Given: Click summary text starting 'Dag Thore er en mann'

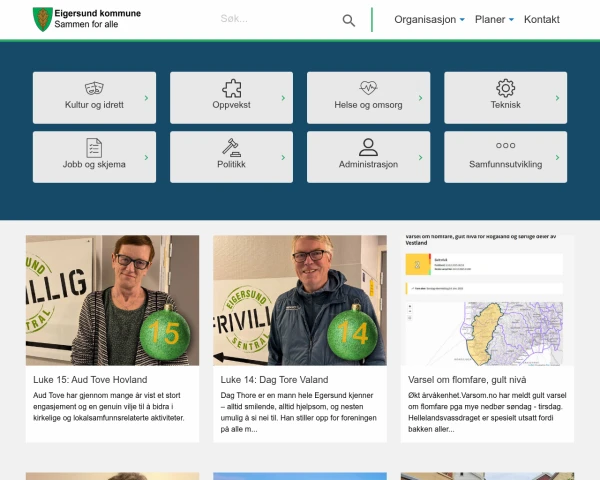Looking at the screenshot, I should (298, 412).
